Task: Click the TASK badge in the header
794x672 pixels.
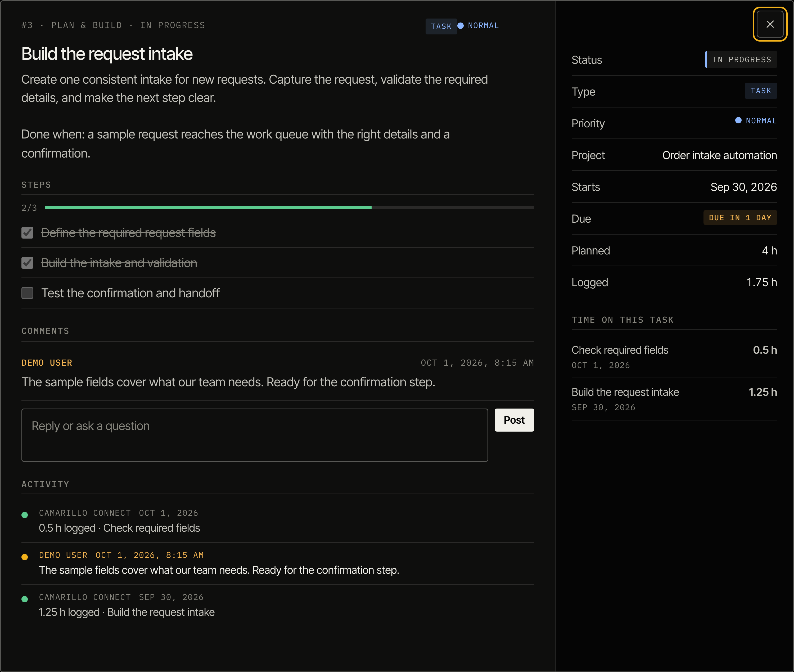Action: (x=441, y=26)
